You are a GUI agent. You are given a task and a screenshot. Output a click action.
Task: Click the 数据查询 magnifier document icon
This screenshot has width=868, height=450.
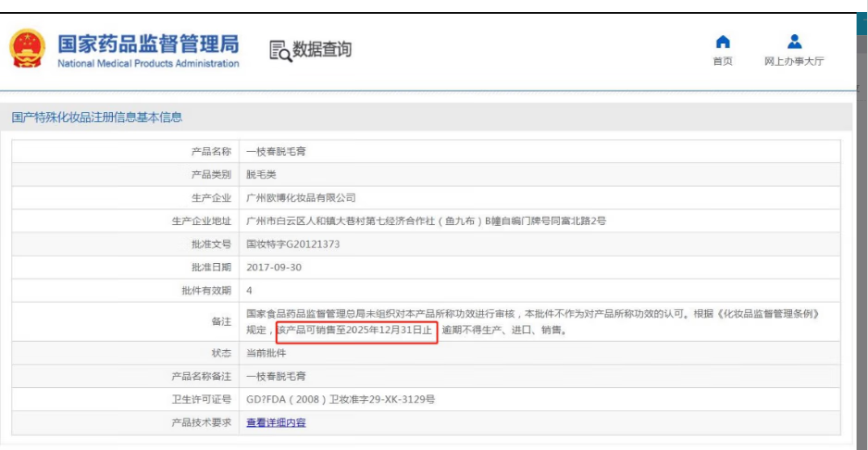[279, 51]
